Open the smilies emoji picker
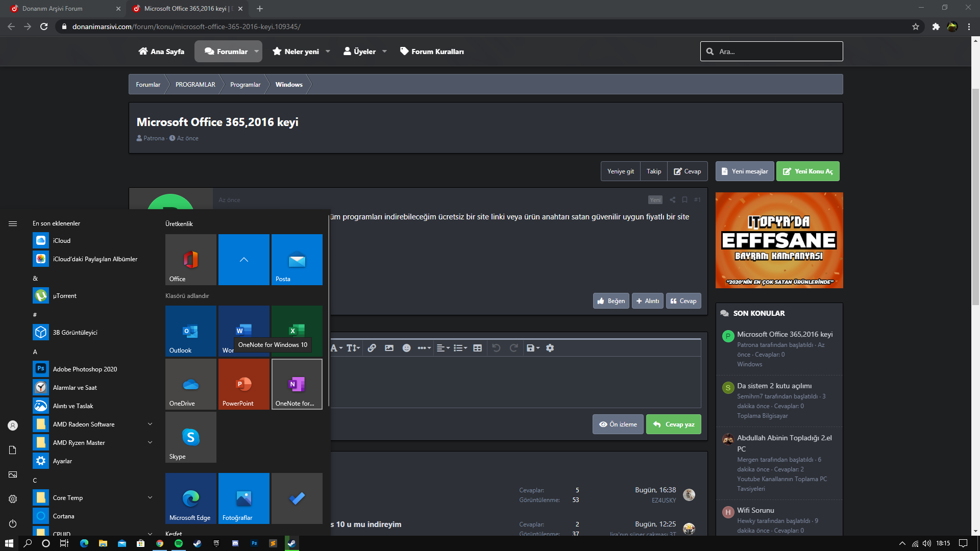 point(406,348)
